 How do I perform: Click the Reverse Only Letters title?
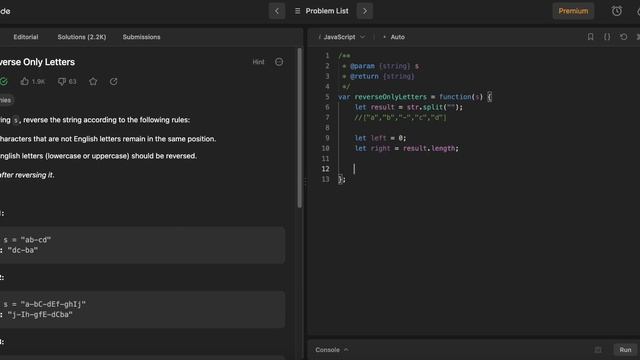click(x=37, y=62)
